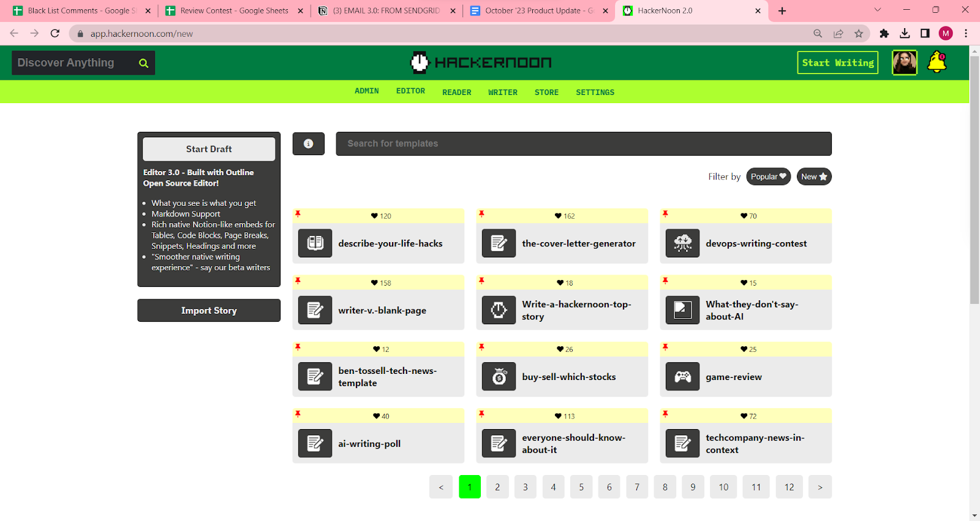Screen dimensions: 980x521
Task: Click the Import Story button
Action: tap(209, 310)
